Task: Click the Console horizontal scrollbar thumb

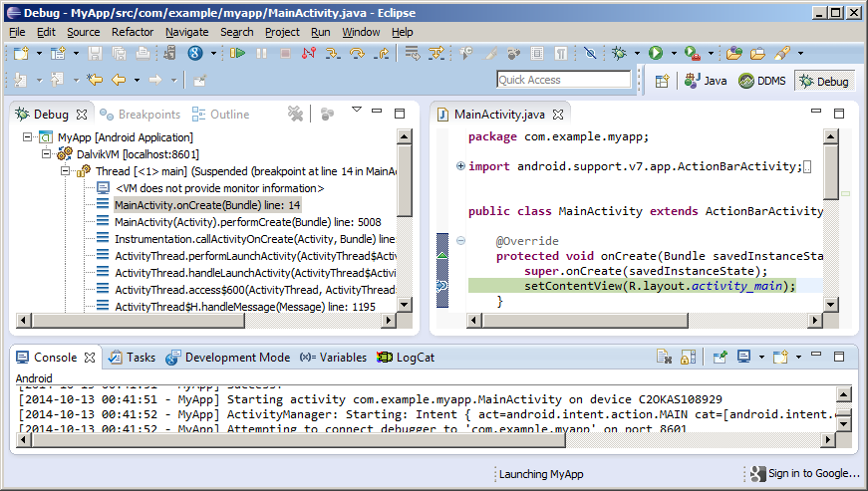Action: point(299,440)
